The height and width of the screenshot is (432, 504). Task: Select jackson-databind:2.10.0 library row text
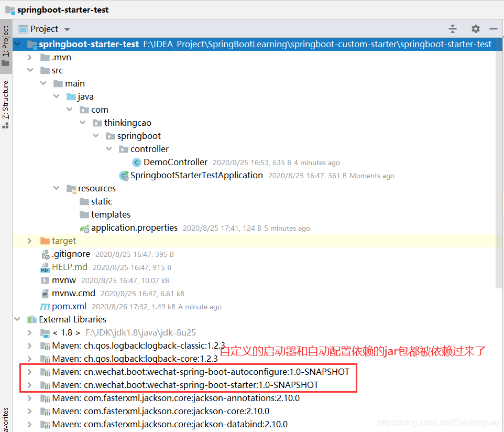click(x=170, y=424)
